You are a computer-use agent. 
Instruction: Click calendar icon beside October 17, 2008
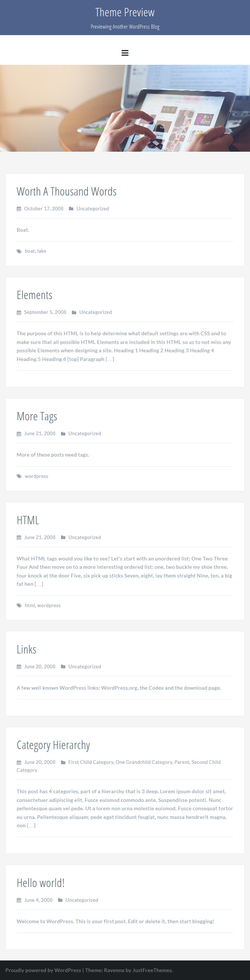pyautogui.click(x=19, y=209)
